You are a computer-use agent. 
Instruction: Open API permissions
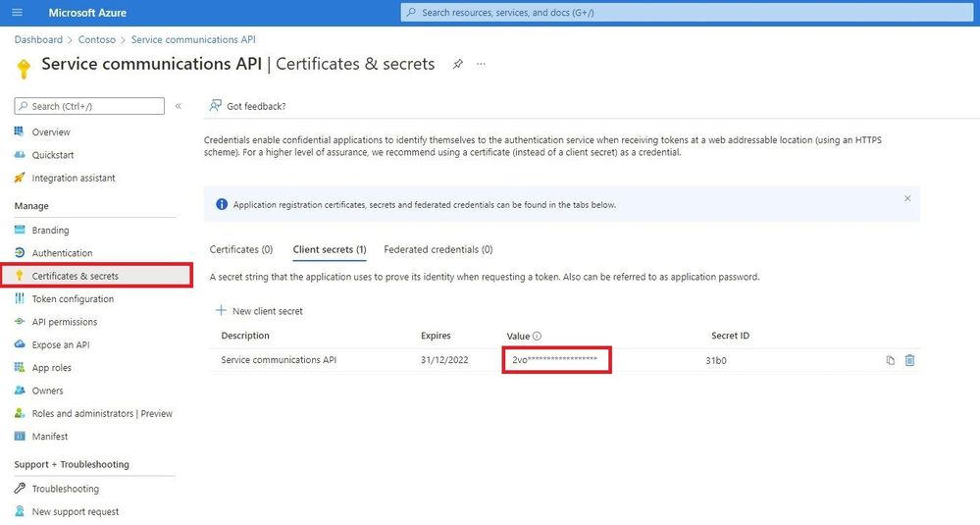(65, 322)
